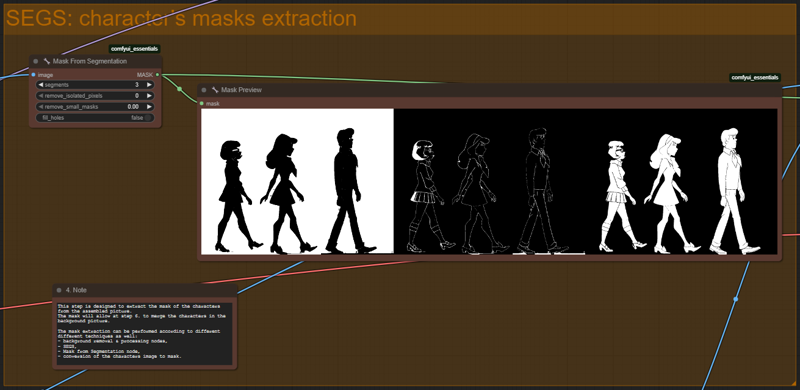Toggle the fill_holes switch

point(148,118)
